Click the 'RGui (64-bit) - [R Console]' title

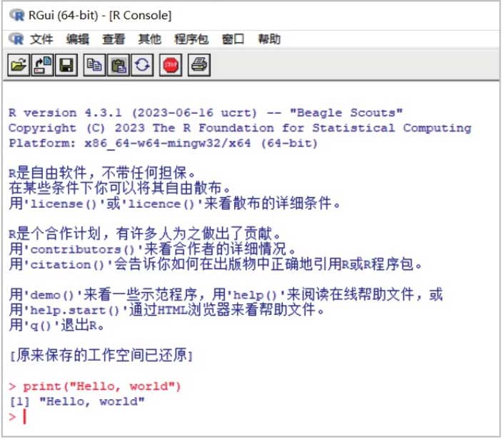[100, 15]
